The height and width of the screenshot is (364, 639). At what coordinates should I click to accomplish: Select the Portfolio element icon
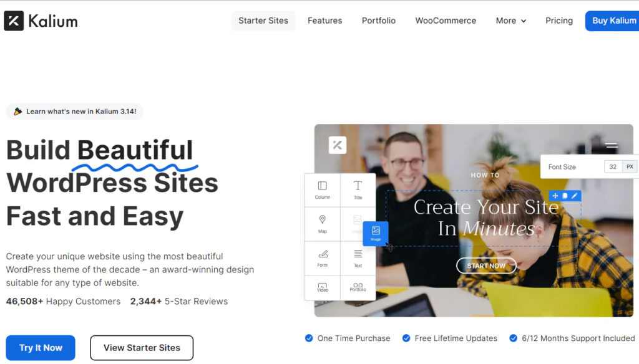pos(358,286)
